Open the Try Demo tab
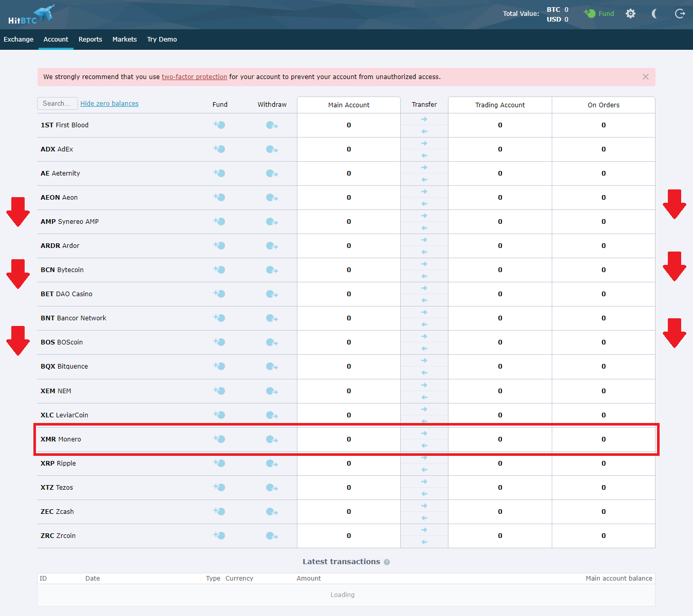 [162, 40]
